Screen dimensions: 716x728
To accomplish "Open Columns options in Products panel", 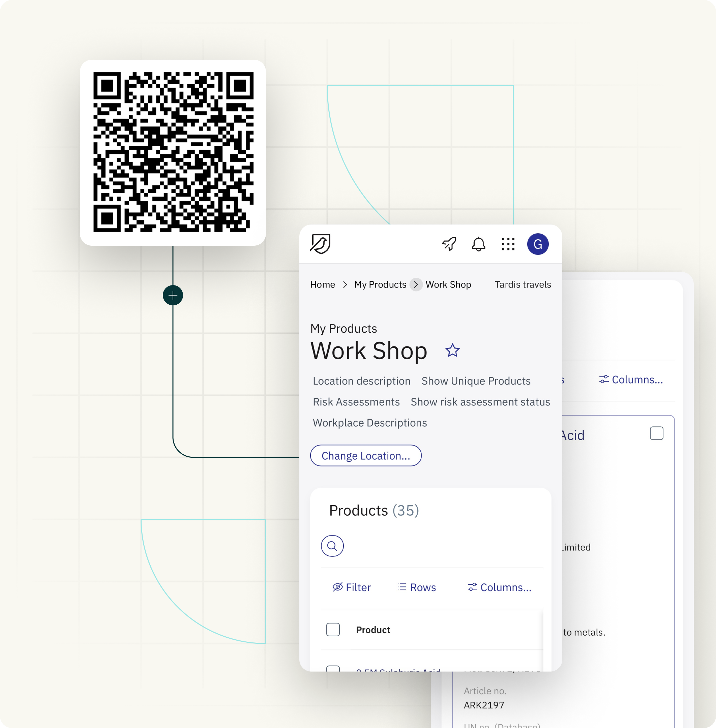I will 499,587.
